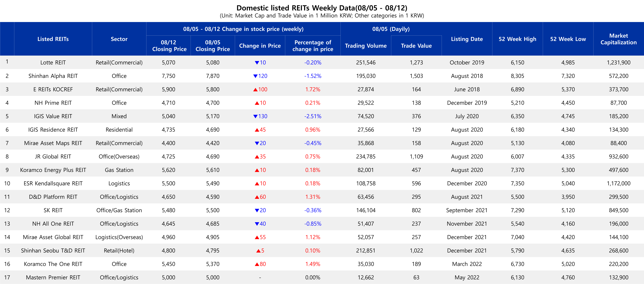Click Percentage of change in price header
Viewport: 644px width, 284px height.
pos(313,46)
